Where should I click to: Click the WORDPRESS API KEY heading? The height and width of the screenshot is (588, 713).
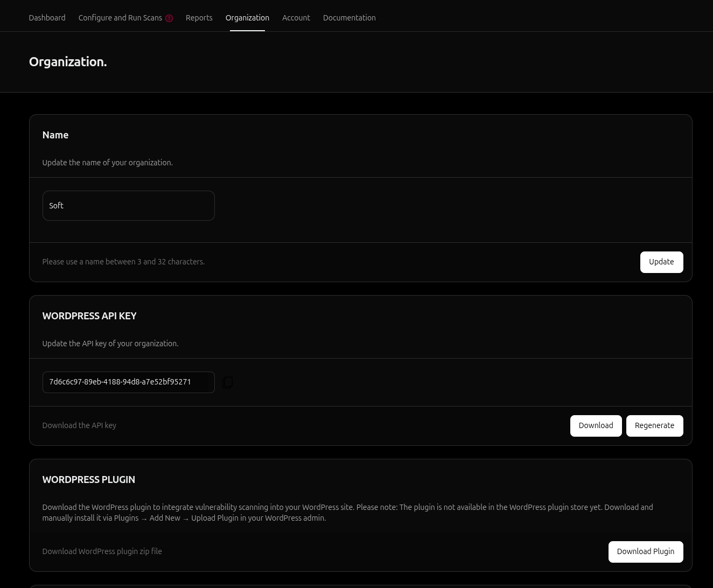89,316
